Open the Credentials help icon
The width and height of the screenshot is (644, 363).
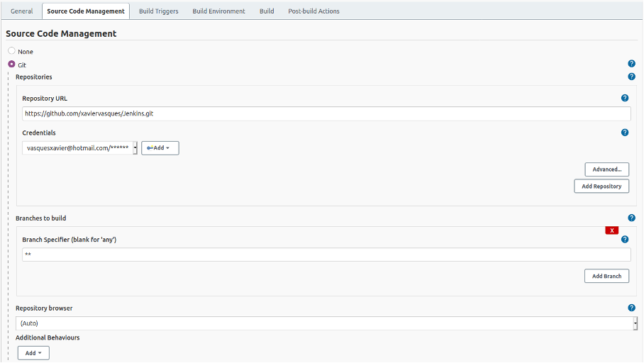coord(625,133)
